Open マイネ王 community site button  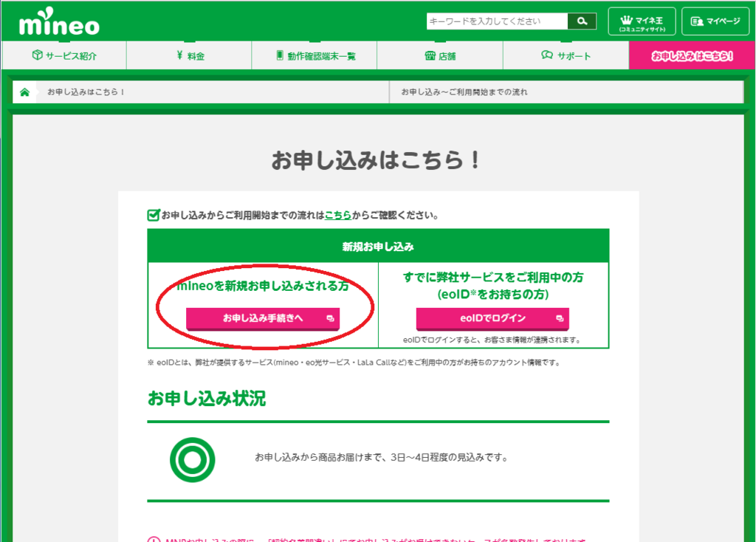pos(642,21)
